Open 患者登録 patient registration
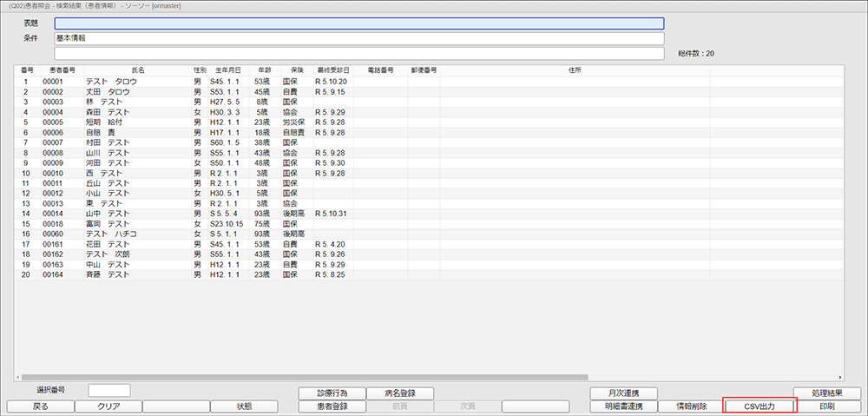Screen dimensions: 868x416 (332, 406)
